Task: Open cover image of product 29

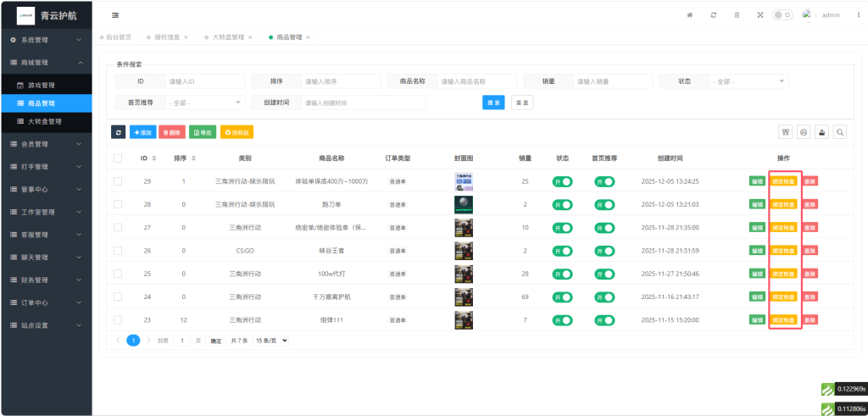Action: [464, 181]
